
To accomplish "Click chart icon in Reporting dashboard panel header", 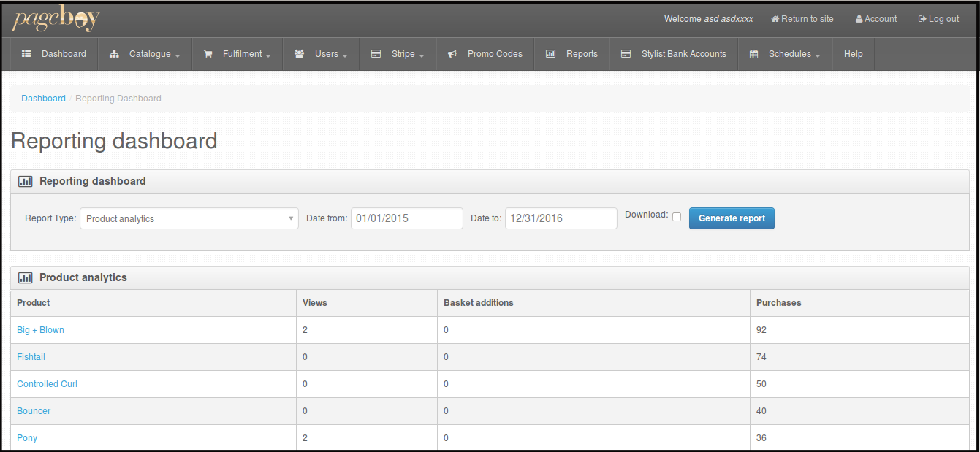I will pos(26,181).
